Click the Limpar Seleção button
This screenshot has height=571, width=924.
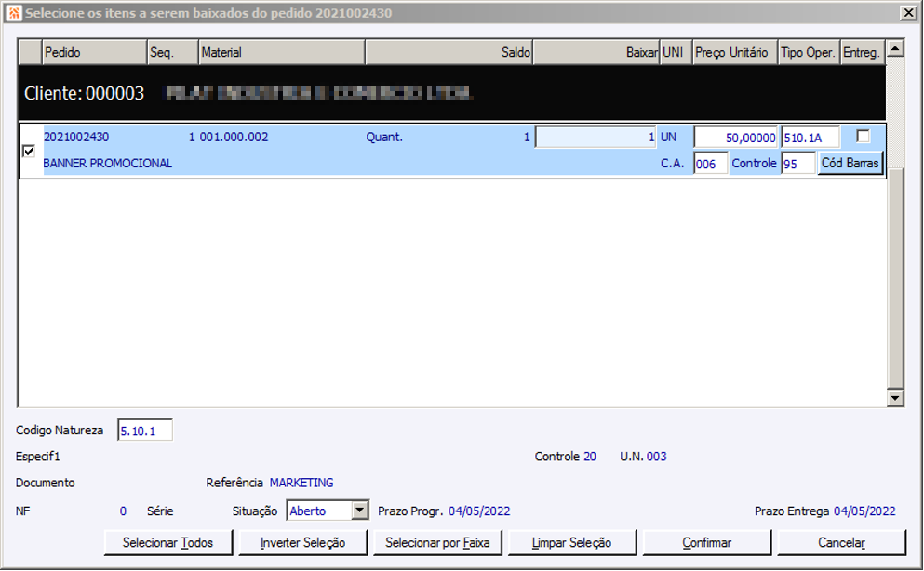[x=571, y=543]
